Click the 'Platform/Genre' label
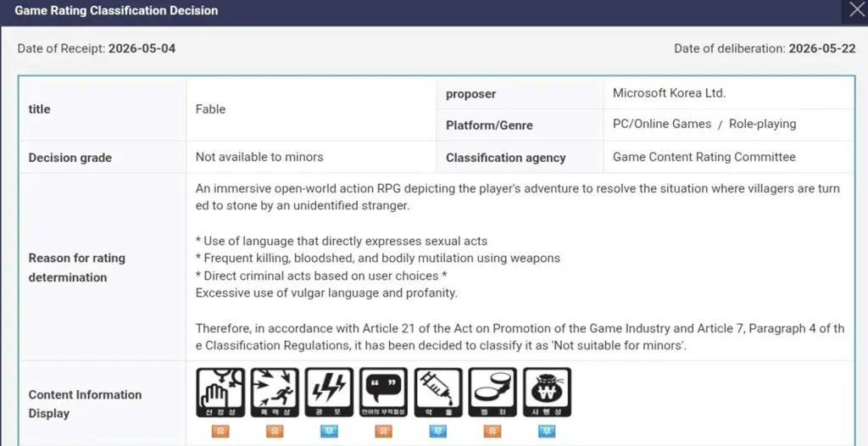This screenshot has height=446, width=868. point(489,125)
